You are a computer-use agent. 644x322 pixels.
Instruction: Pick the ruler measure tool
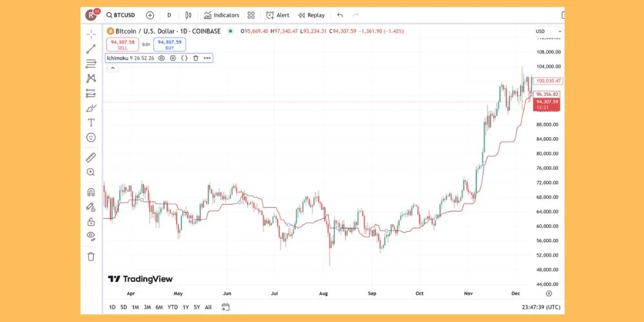tap(91, 157)
